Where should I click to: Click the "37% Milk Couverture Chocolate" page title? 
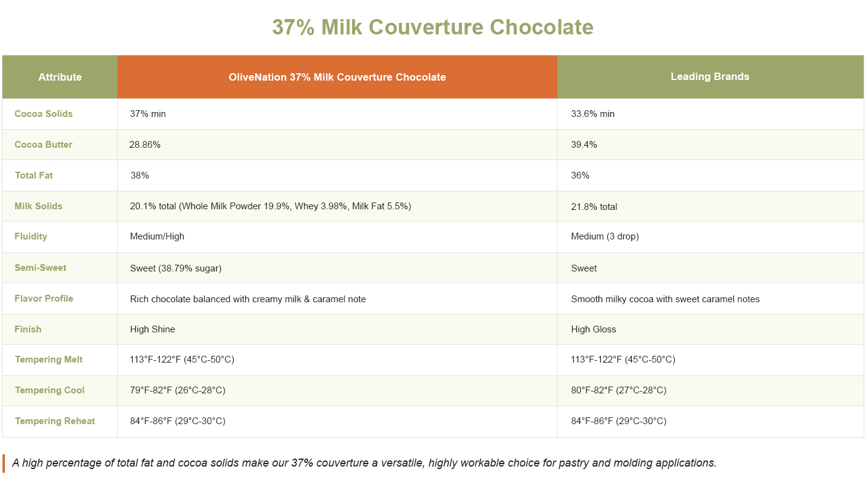432,28
